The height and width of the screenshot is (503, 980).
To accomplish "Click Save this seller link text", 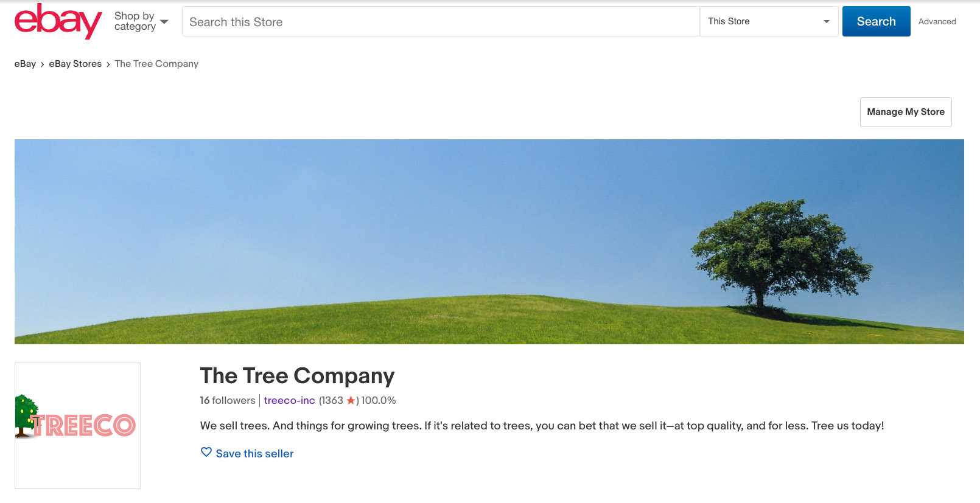I will [254, 454].
